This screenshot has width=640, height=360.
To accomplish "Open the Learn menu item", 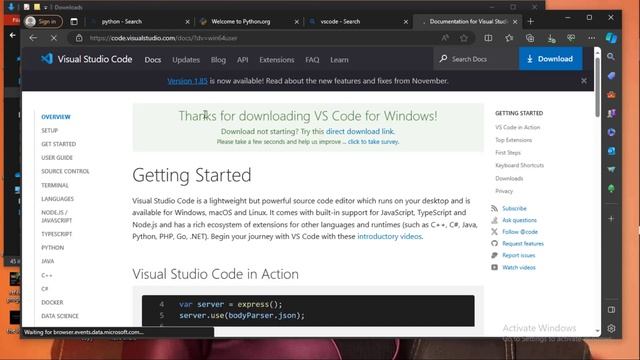I will [x=339, y=60].
